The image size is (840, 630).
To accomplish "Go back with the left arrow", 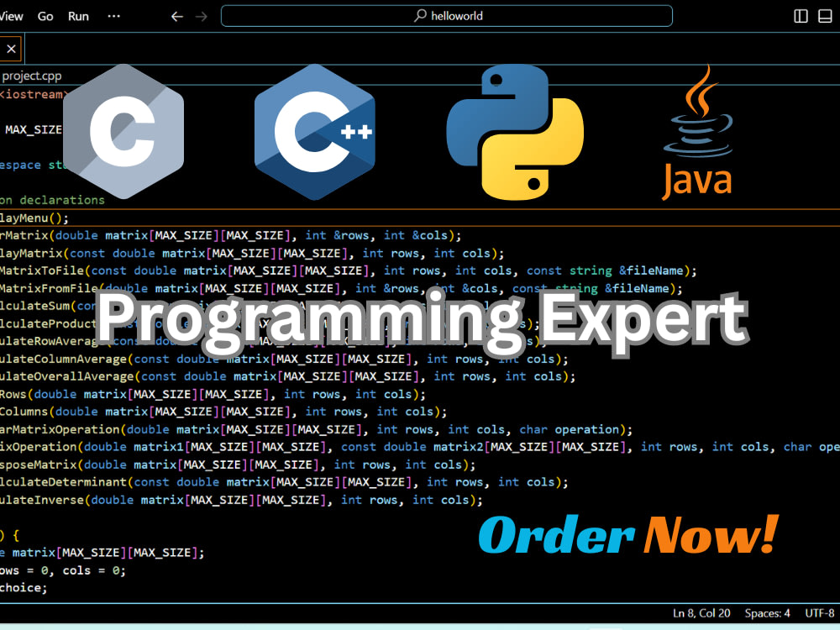I will (176, 17).
